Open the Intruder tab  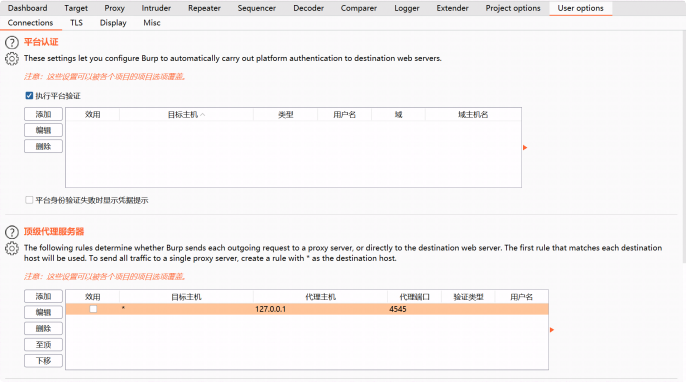pos(156,8)
